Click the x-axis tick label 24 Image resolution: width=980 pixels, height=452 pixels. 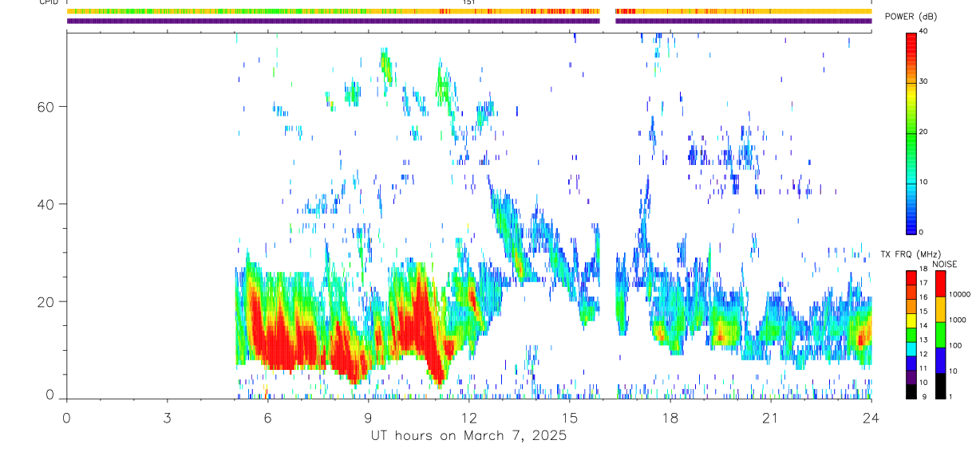[871, 418]
